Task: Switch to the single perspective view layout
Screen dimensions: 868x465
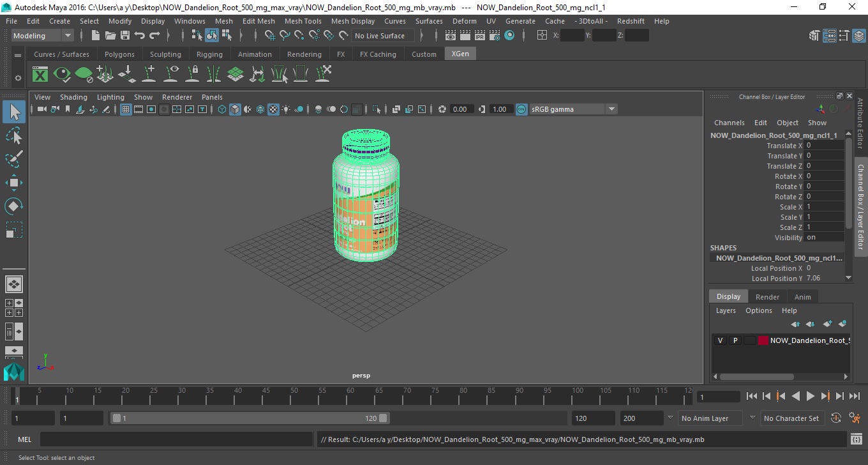Action: coord(14,284)
